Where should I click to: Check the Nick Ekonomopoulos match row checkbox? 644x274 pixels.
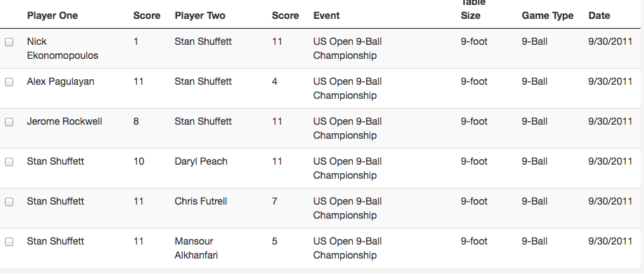[x=9, y=42]
